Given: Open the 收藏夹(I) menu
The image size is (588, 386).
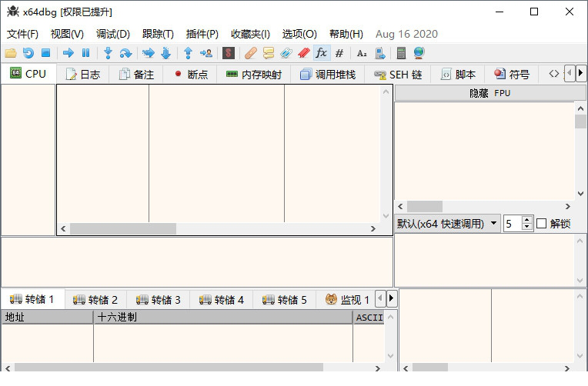Looking at the screenshot, I should pos(250,34).
